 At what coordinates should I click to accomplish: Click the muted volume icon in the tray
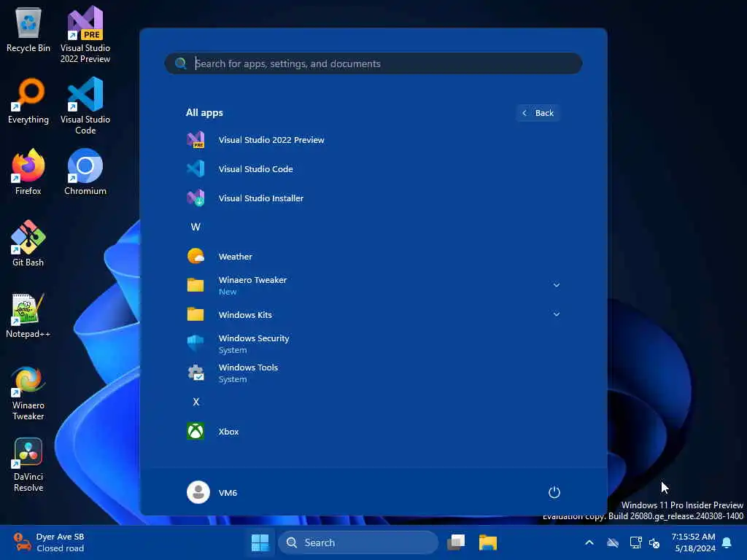[x=654, y=542]
